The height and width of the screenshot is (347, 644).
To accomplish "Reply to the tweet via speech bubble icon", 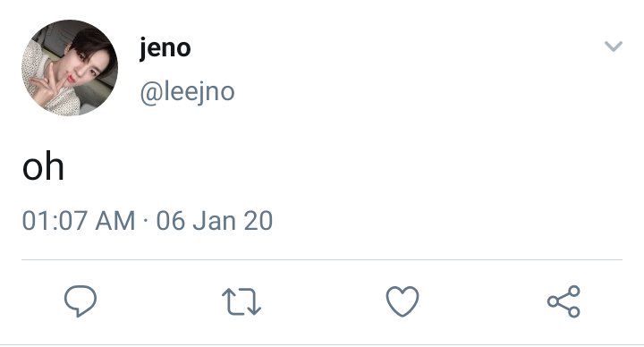I will [80, 300].
